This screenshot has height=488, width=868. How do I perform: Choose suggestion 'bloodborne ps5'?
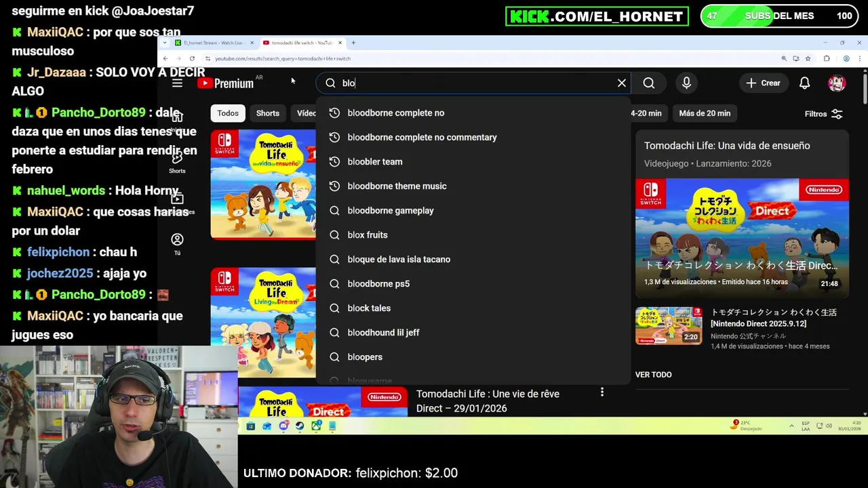(x=473, y=283)
